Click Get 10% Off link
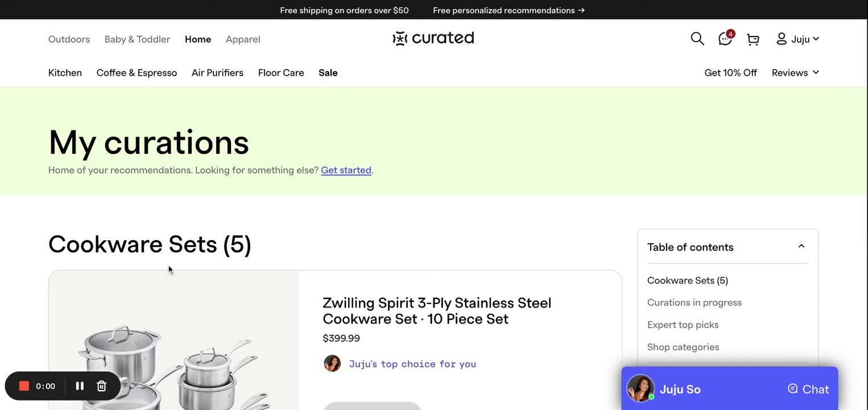This screenshot has width=868, height=410. click(730, 72)
